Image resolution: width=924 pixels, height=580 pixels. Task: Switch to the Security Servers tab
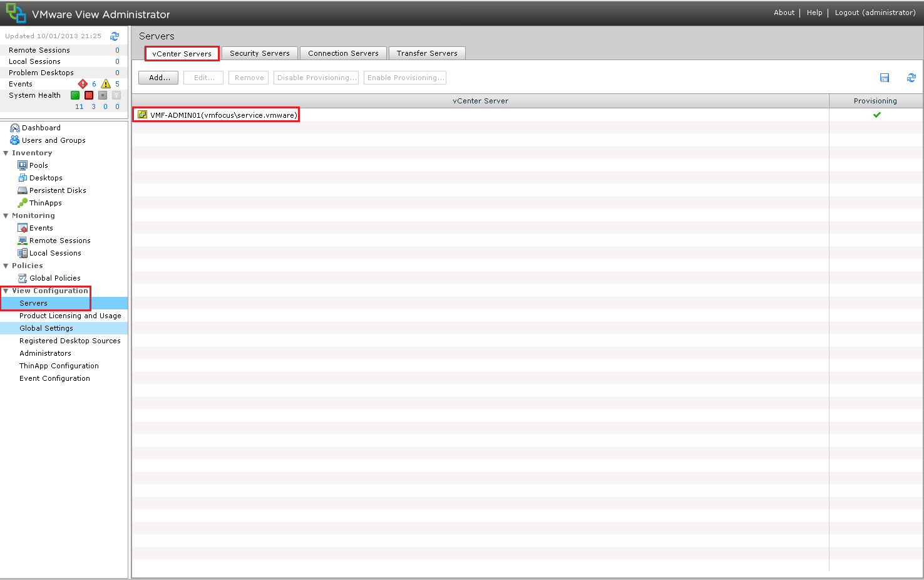[x=259, y=53]
